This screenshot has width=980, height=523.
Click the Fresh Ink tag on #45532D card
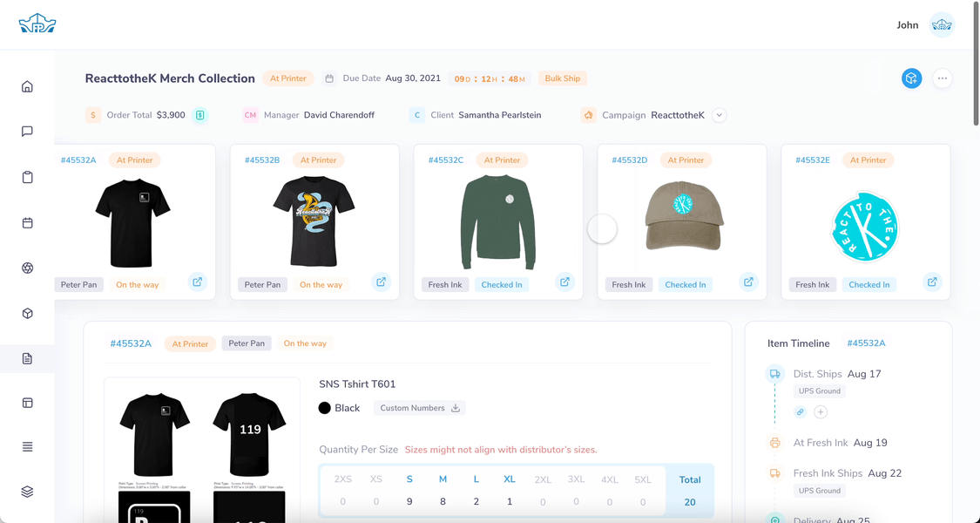(x=629, y=285)
